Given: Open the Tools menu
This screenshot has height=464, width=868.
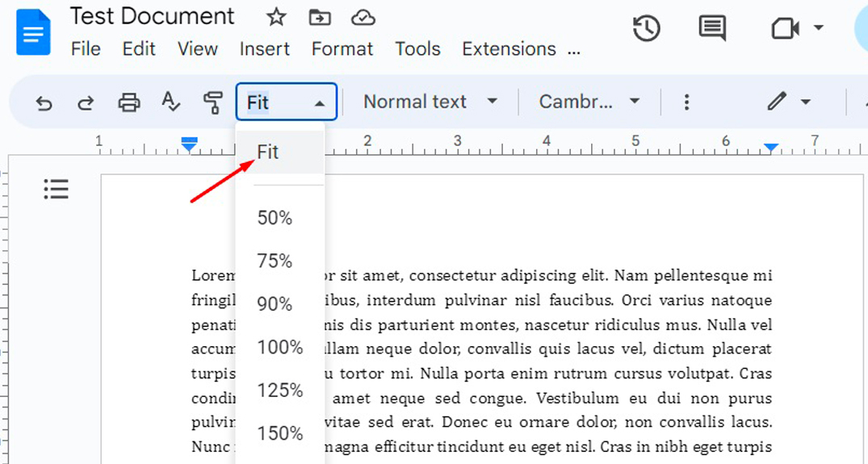Looking at the screenshot, I should tap(417, 49).
